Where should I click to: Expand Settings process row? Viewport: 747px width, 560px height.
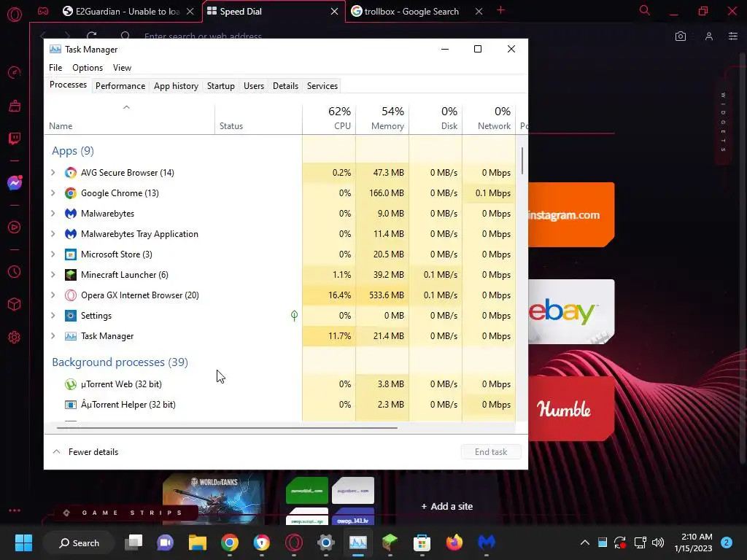click(x=53, y=316)
